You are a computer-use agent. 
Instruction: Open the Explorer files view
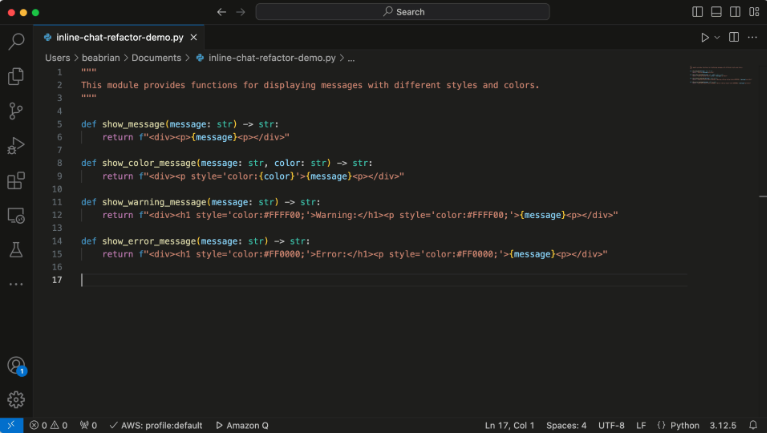click(16, 76)
